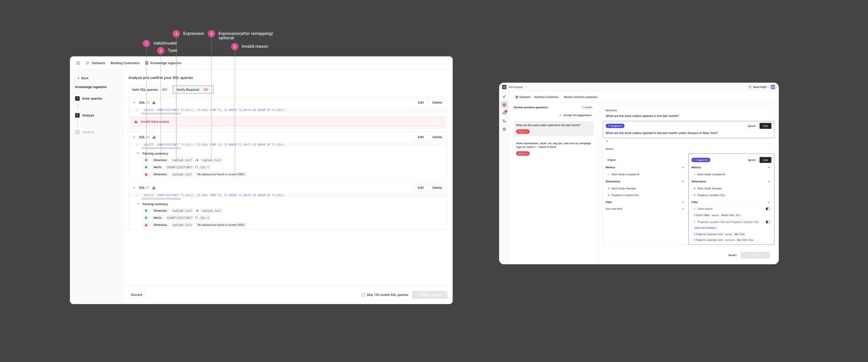Edit the SQL 67 query

[420, 188]
